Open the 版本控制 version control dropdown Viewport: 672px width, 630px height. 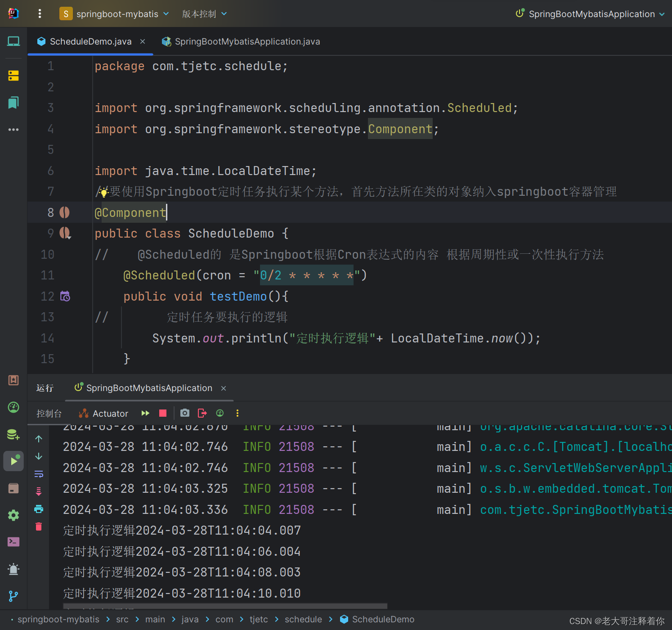click(x=204, y=13)
